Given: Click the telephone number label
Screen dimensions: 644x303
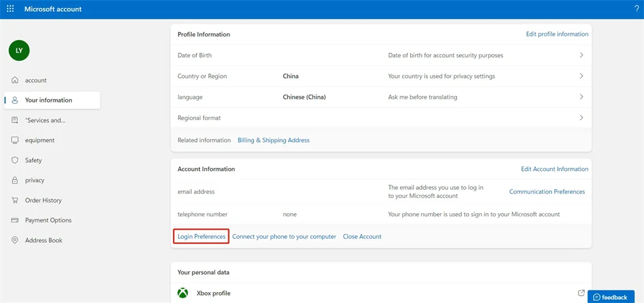Looking at the screenshot, I should pyautogui.click(x=203, y=214).
